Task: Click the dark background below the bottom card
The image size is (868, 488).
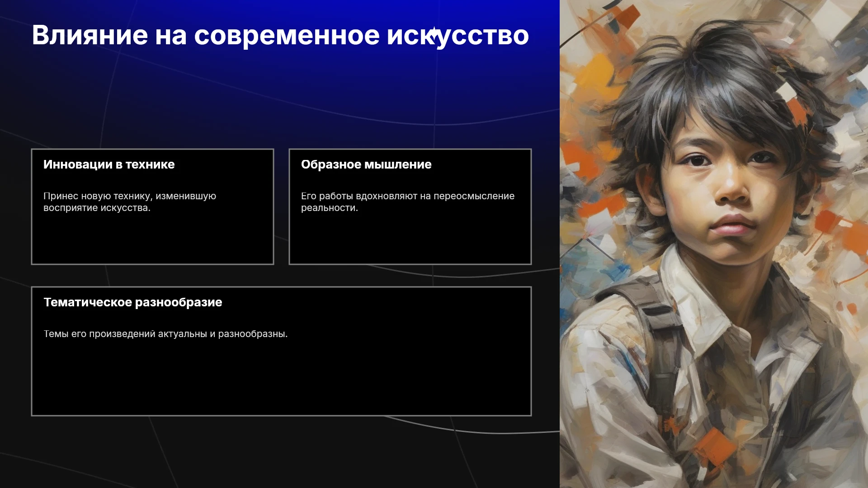Action: (280, 452)
